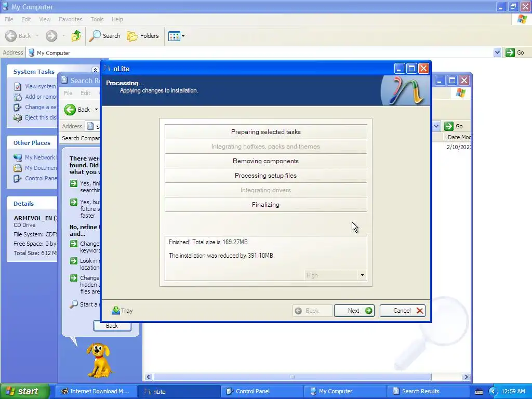The width and height of the screenshot is (532, 399).
Task: Send nLite to Tray
Action: pyautogui.click(x=122, y=311)
